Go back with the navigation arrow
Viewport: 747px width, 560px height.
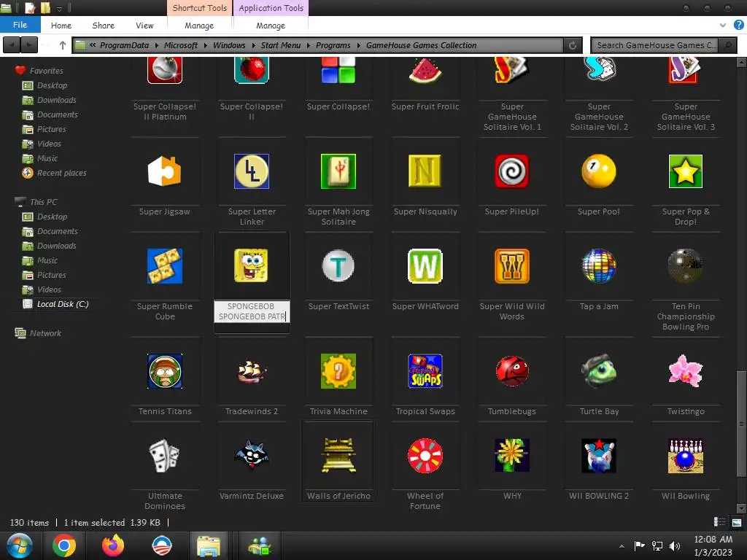coord(12,45)
